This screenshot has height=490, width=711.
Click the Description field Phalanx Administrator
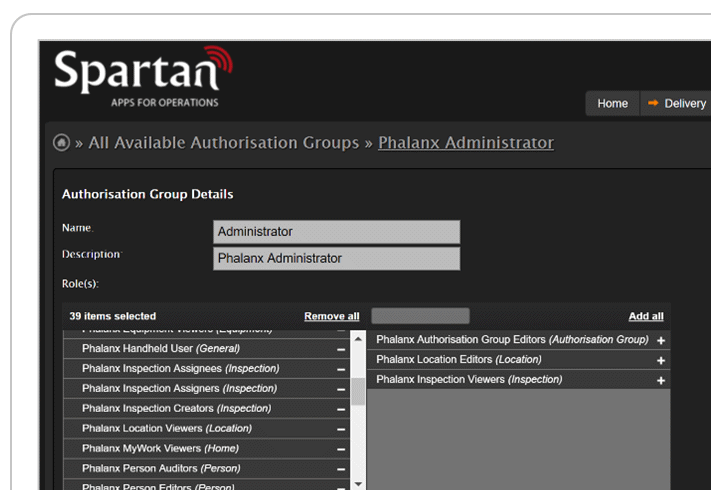click(x=336, y=258)
